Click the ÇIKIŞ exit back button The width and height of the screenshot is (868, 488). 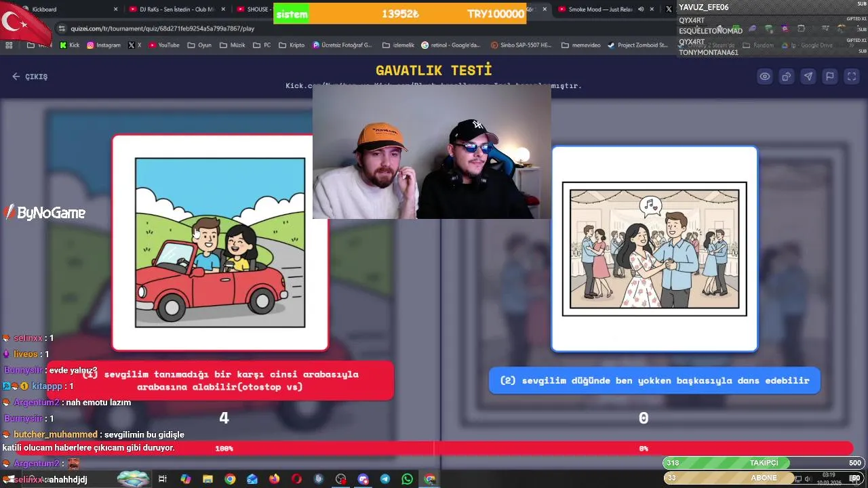point(30,77)
